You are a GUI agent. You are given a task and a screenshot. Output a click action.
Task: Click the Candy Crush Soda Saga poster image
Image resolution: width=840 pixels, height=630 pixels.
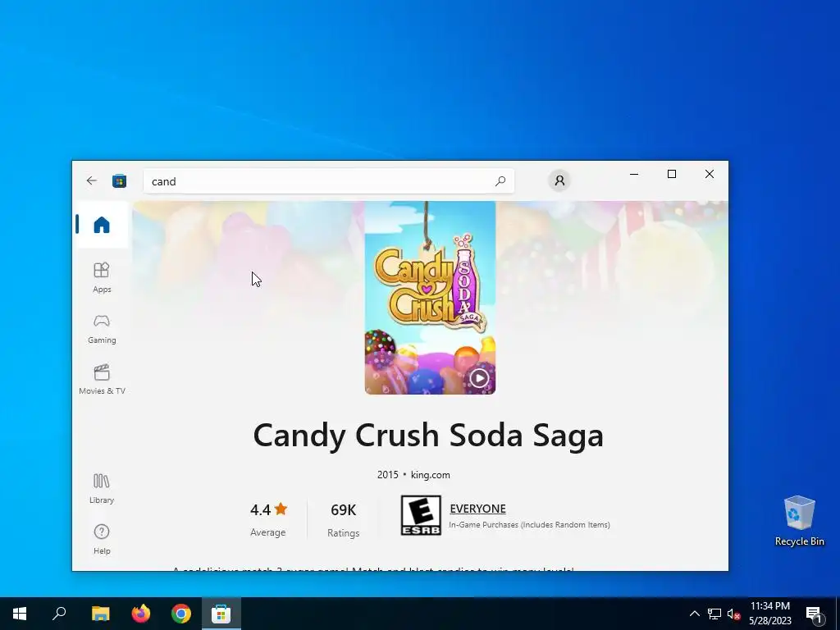(430, 297)
